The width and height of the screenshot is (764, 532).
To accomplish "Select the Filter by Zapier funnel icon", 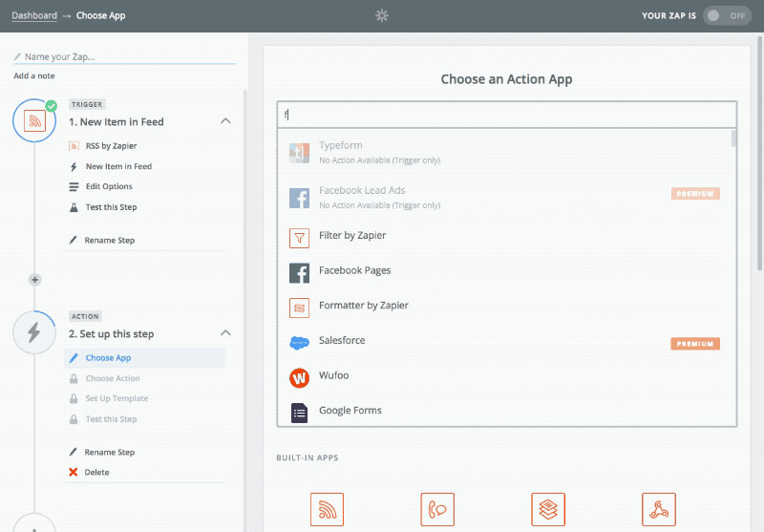I will point(299,238).
